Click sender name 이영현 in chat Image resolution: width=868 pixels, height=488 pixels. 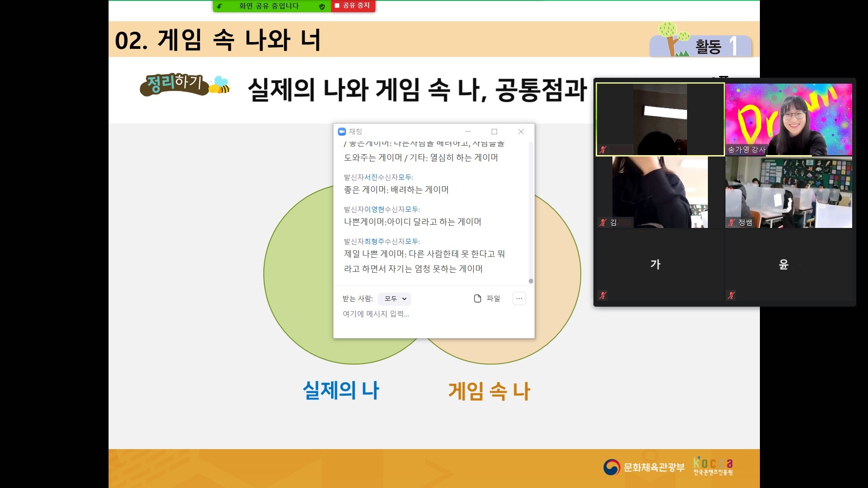(374, 209)
